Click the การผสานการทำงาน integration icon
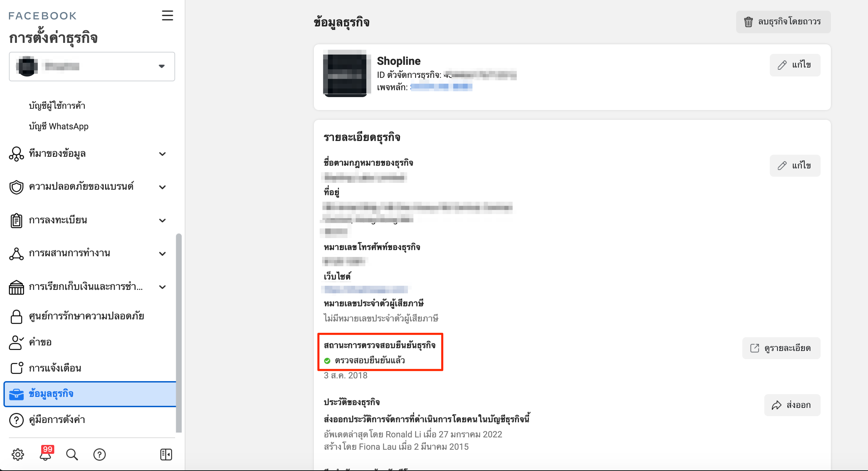The width and height of the screenshot is (868, 471). 16,254
